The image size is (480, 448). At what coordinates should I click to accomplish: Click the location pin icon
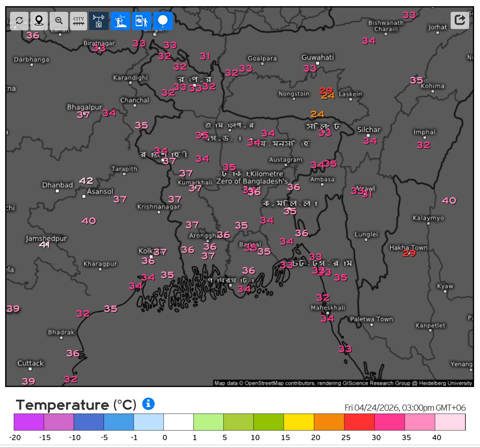coord(39,21)
